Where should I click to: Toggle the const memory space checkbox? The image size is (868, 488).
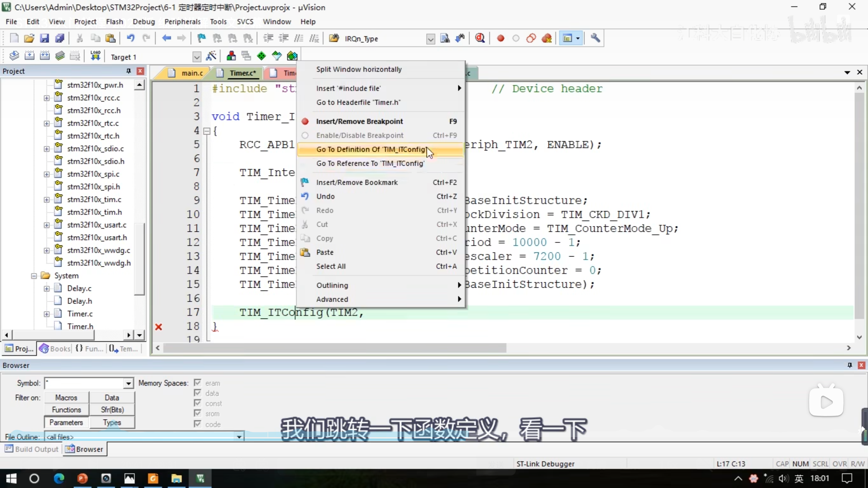pos(198,403)
